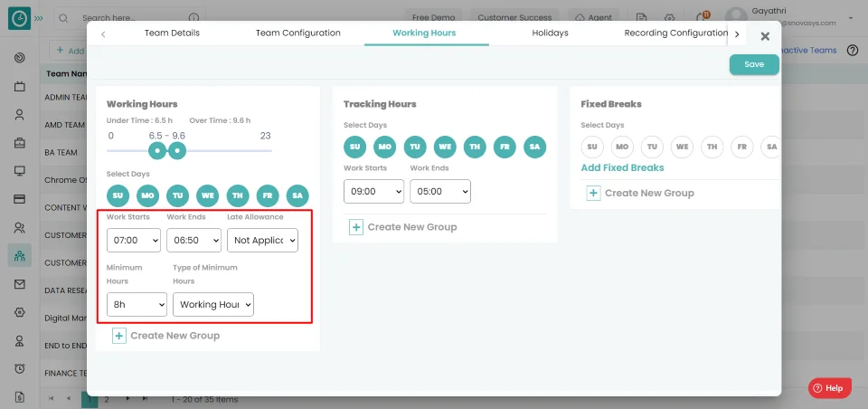This screenshot has height=409, width=868.
Task: Click the Under Time slider handle
Action: (x=157, y=150)
